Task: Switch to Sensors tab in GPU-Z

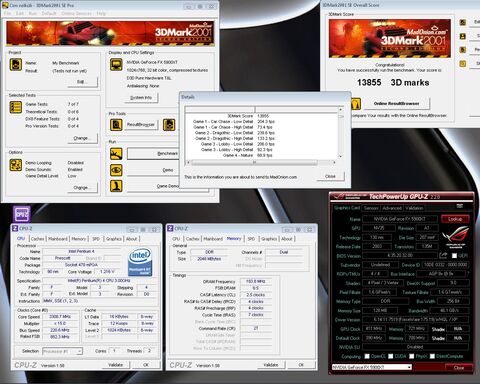Action: click(x=371, y=208)
